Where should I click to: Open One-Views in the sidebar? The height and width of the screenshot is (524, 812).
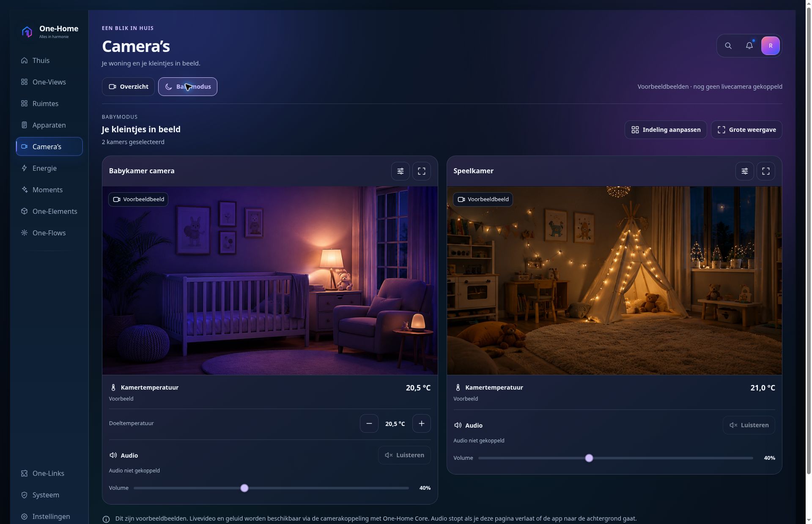click(49, 82)
